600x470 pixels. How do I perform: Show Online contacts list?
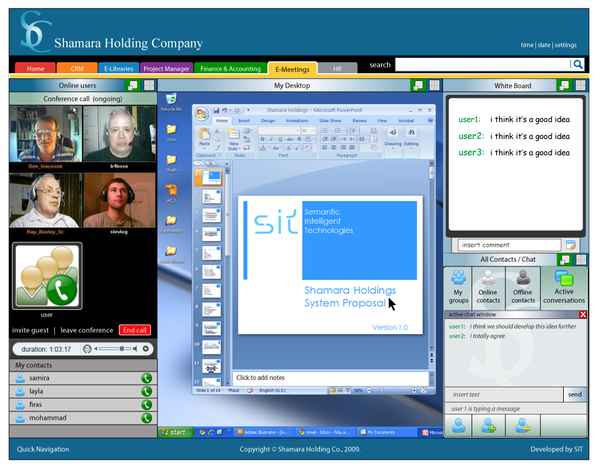(488, 287)
